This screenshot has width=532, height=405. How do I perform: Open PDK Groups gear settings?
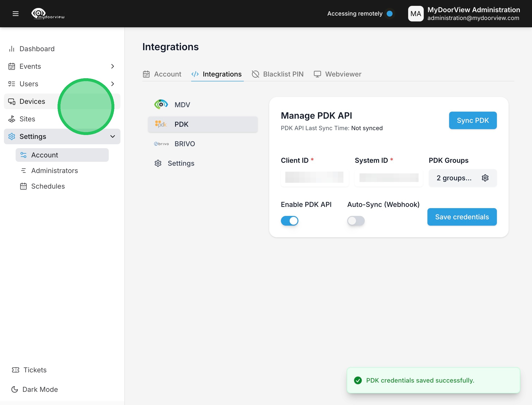(485, 178)
